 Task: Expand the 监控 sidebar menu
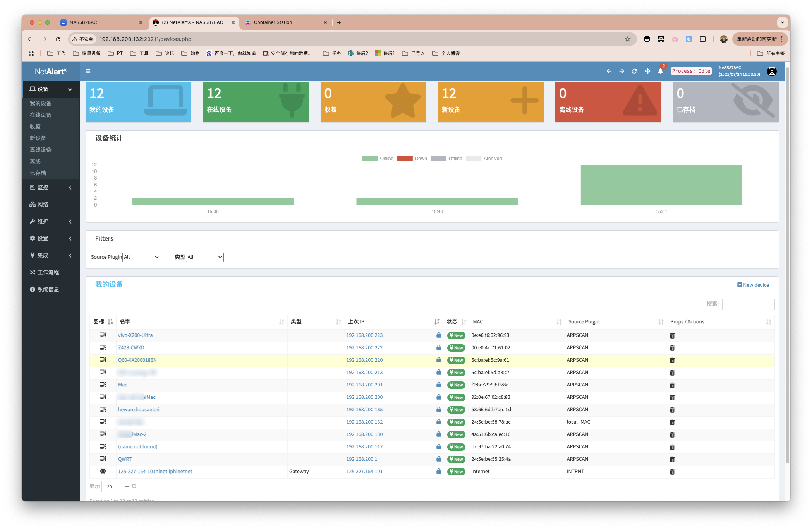tap(51, 188)
